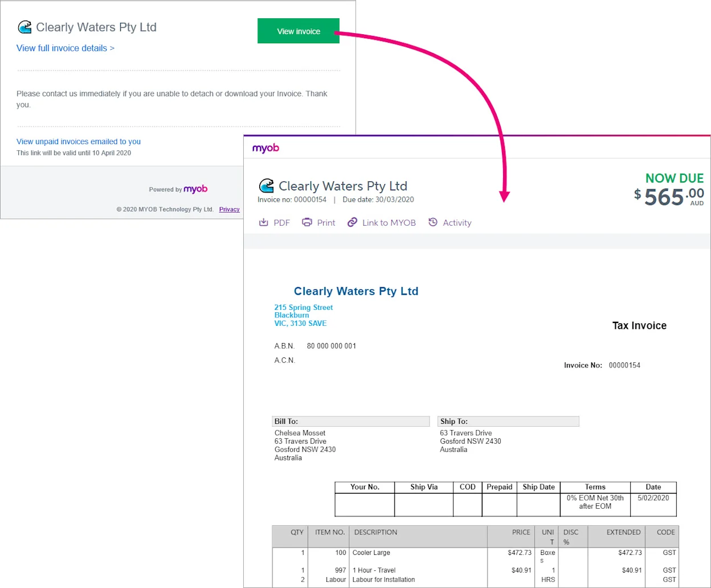Screen dimensions: 711x588
Task: Print the invoice
Action: (x=318, y=222)
